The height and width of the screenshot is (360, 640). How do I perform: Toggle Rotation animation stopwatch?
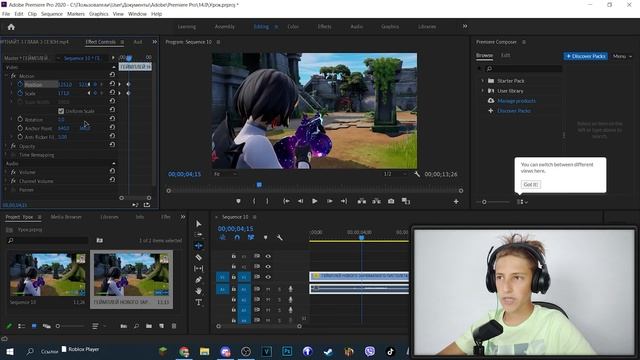[x=20, y=119]
